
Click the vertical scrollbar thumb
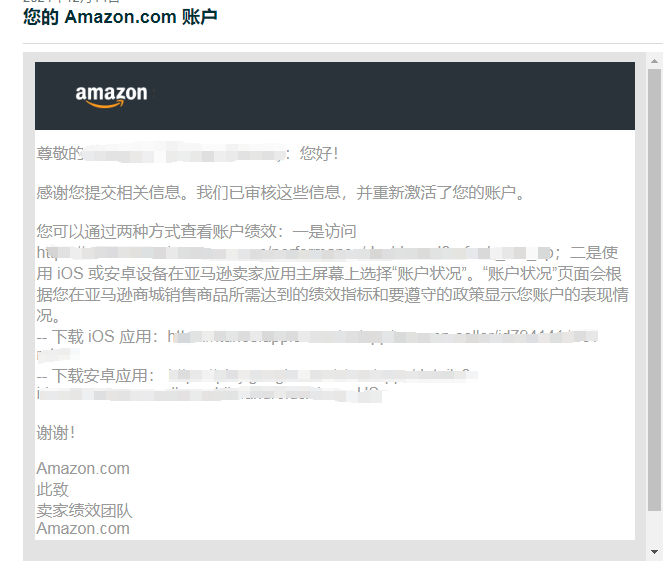pyautogui.click(x=654, y=290)
